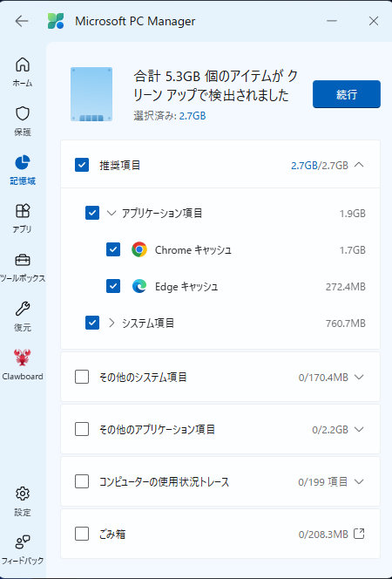Expand システム項目 tree chevron
This screenshot has height=579, width=392.
(x=111, y=324)
